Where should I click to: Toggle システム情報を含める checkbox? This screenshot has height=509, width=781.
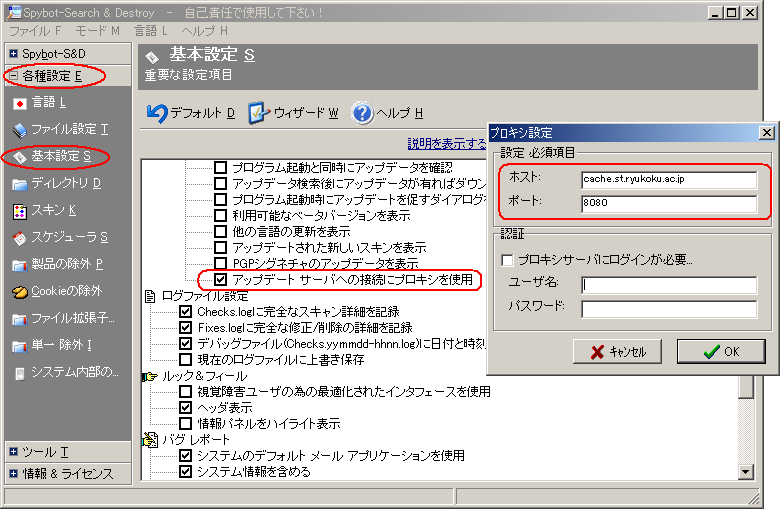tap(185, 471)
